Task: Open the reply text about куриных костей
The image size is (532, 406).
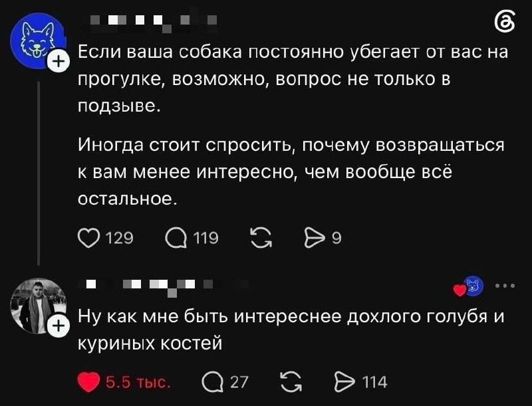Action: tap(291, 330)
